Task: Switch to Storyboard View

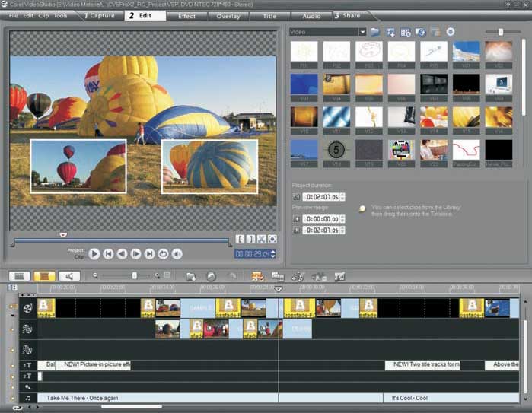Action: click(x=20, y=276)
